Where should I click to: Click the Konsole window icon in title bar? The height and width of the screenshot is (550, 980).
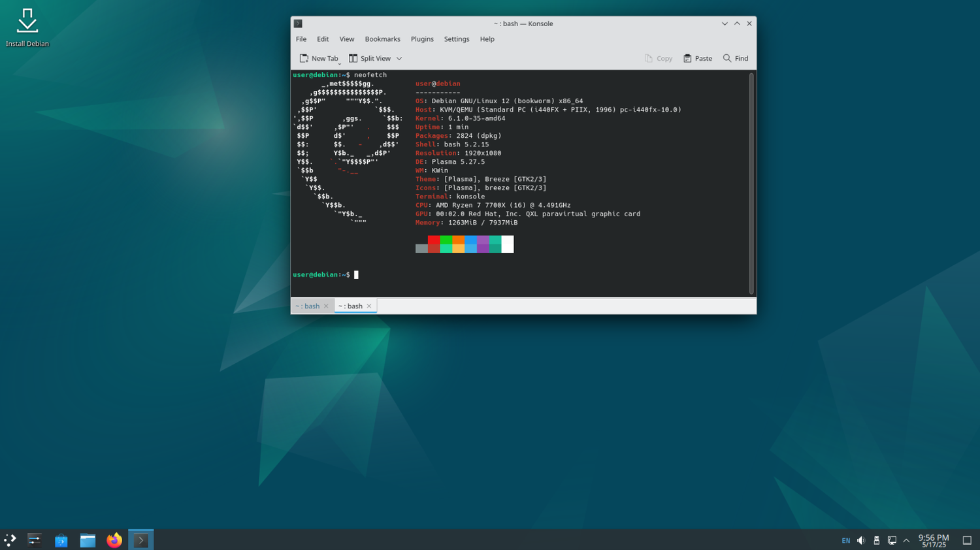click(x=298, y=24)
